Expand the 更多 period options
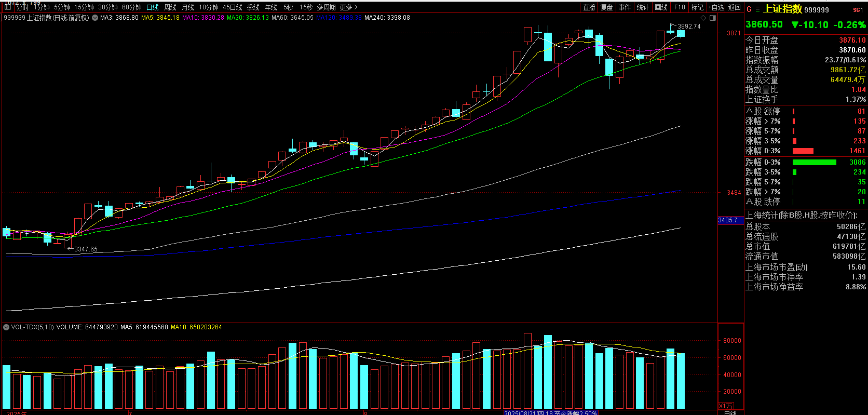Image resolution: width=868 pixels, height=415 pixels. (x=348, y=7)
